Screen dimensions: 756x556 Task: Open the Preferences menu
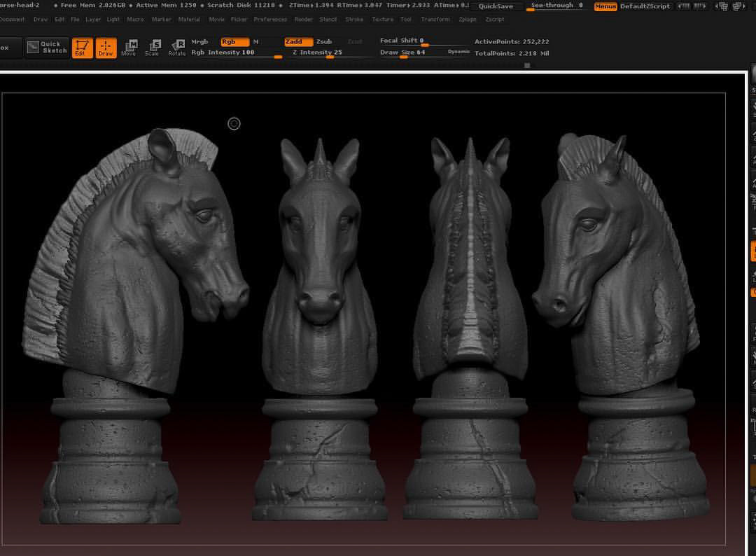tap(270, 20)
